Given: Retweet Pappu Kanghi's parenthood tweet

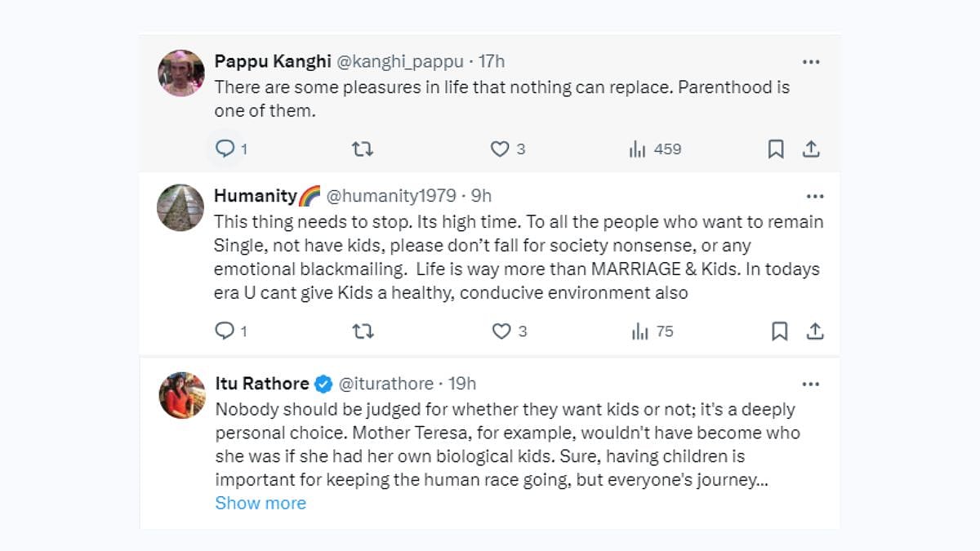Looking at the screenshot, I should pos(362,149).
